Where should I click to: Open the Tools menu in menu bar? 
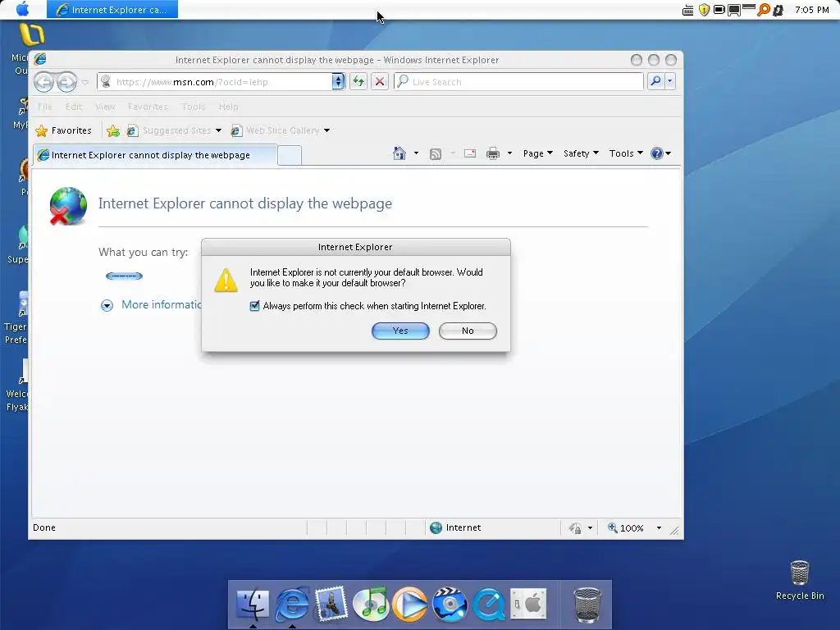(x=193, y=107)
